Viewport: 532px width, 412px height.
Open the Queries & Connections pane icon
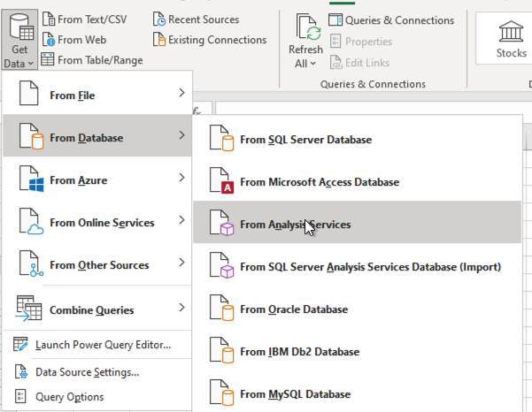[x=335, y=19]
